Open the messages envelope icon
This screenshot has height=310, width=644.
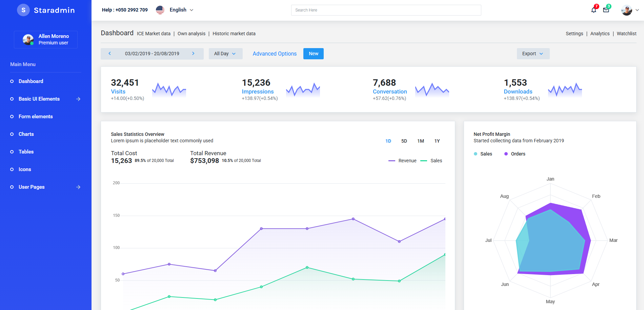point(606,10)
